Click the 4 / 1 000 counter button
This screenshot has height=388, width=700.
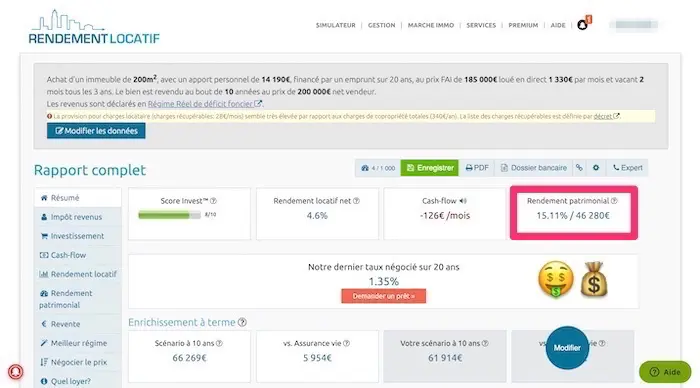(x=378, y=168)
